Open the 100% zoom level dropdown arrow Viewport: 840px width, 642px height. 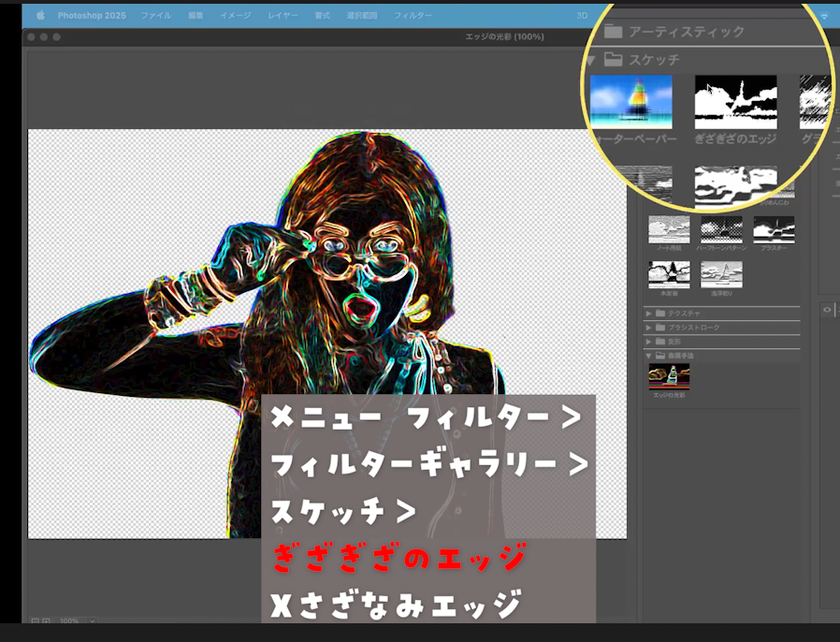[93, 620]
